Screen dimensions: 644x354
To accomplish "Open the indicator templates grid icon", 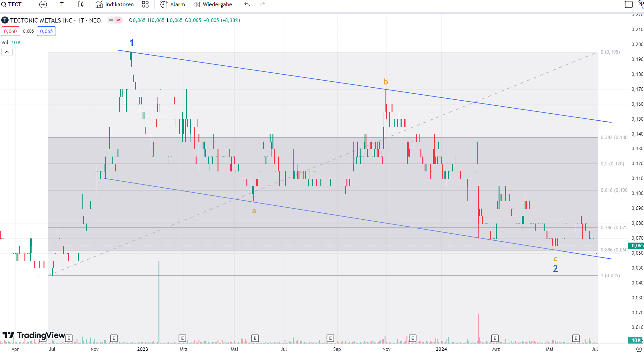I will point(145,4).
